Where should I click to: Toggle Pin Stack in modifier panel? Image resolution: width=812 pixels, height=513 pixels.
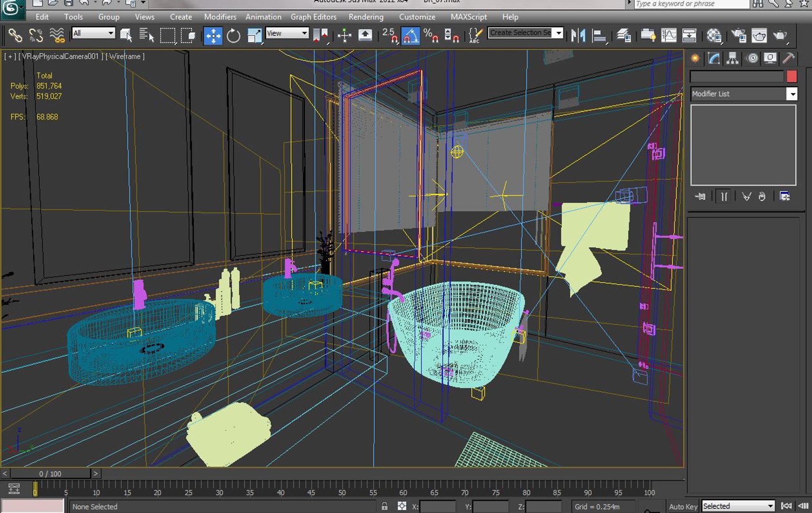tap(700, 196)
